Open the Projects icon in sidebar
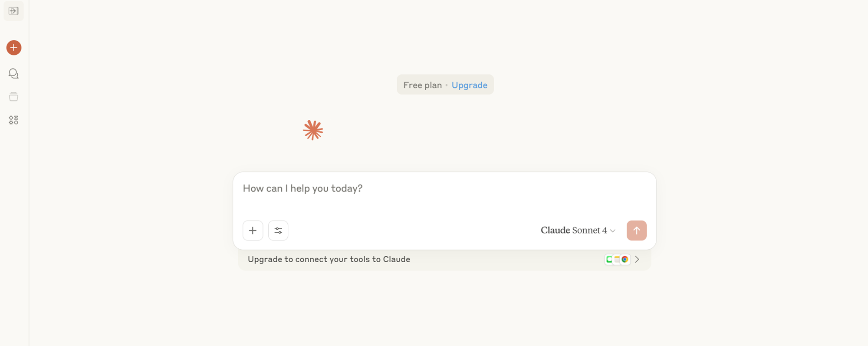868x346 pixels. click(13, 97)
